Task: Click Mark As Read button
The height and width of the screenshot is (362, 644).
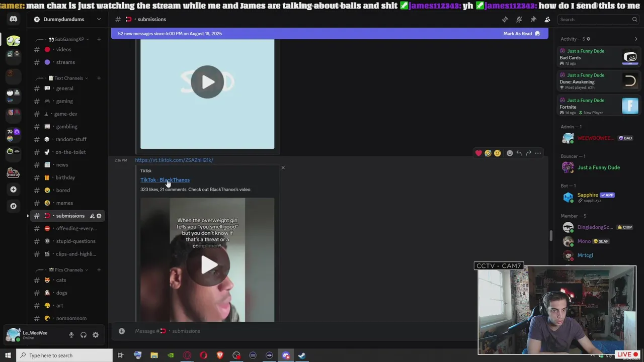Action: coord(521,34)
